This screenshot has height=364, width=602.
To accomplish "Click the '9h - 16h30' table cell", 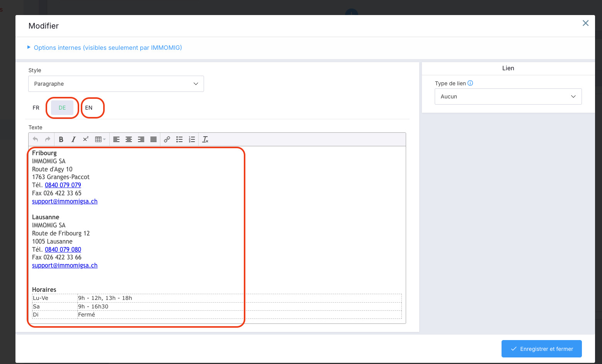I will coord(240,306).
